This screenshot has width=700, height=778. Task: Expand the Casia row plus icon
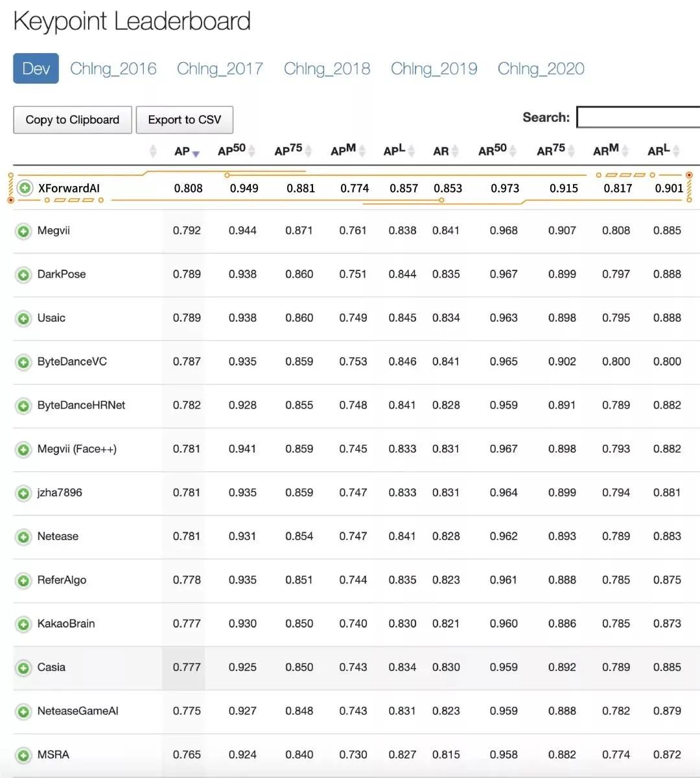click(23, 668)
